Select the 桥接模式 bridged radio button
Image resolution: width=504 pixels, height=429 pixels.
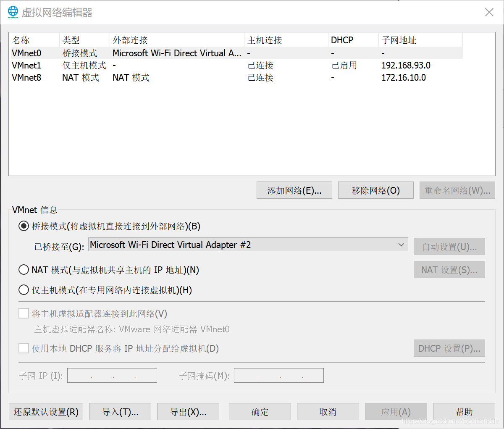pos(24,226)
